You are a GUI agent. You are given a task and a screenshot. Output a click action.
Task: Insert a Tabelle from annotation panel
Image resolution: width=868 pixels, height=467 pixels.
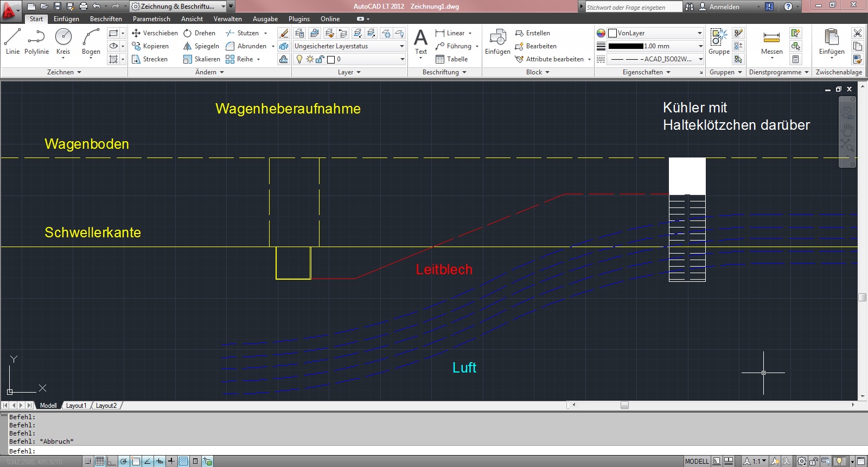pos(451,59)
